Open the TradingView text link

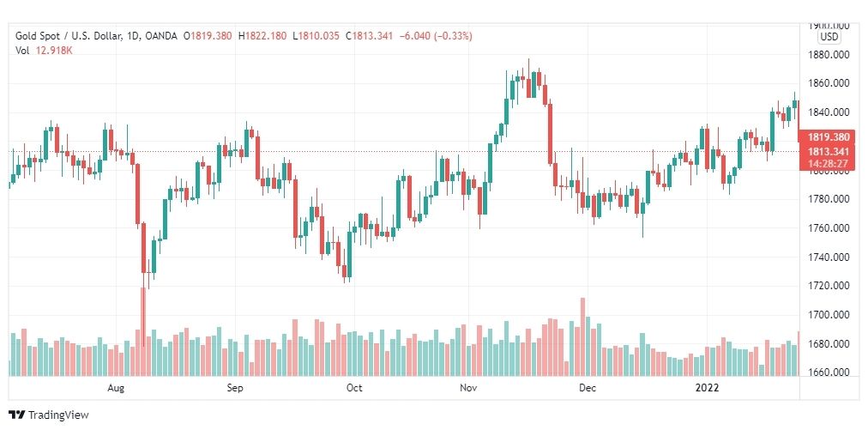pyautogui.click(x=58, y=415)
